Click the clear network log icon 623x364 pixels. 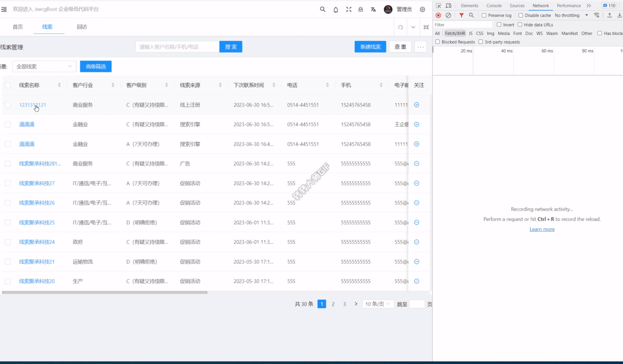click(x=448, y=15)
